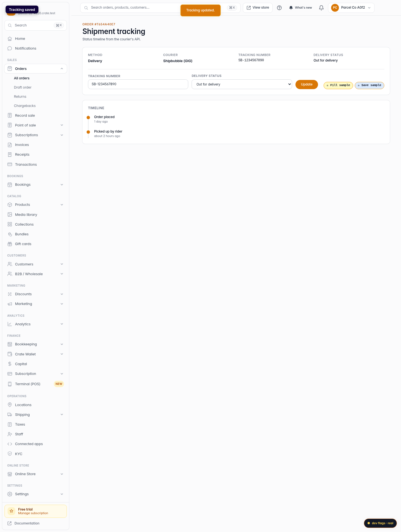
Task: Click the Collections grid icon
Action: [10, 224]
